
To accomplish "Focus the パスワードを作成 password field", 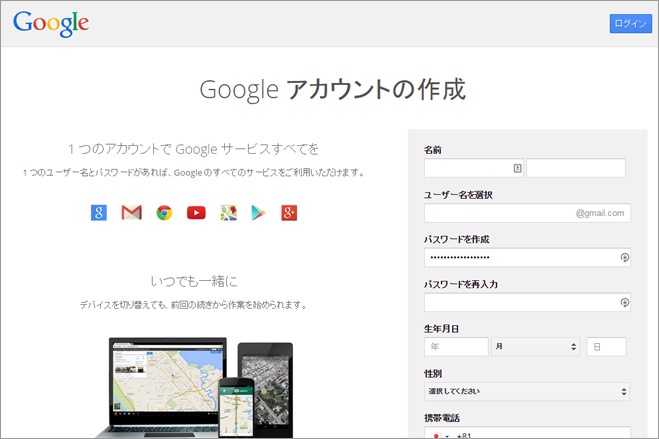I will pyautogui.click(x=527, y=258).
